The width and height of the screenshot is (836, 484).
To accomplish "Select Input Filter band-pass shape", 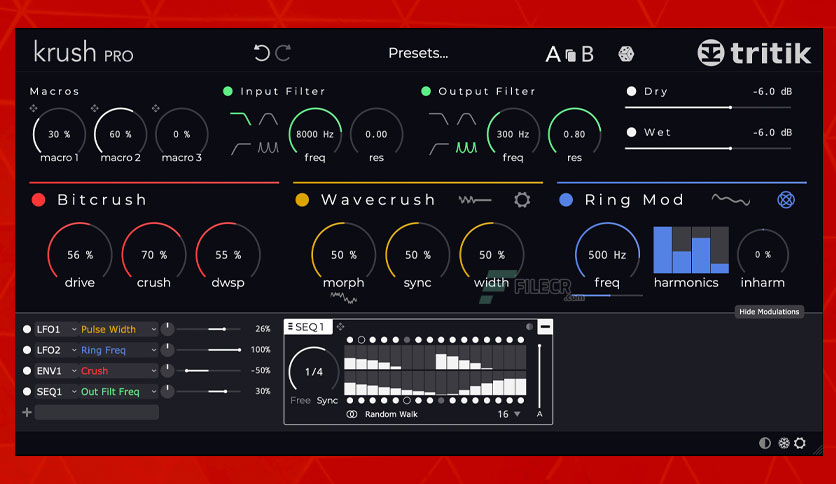I will [268, 118].
